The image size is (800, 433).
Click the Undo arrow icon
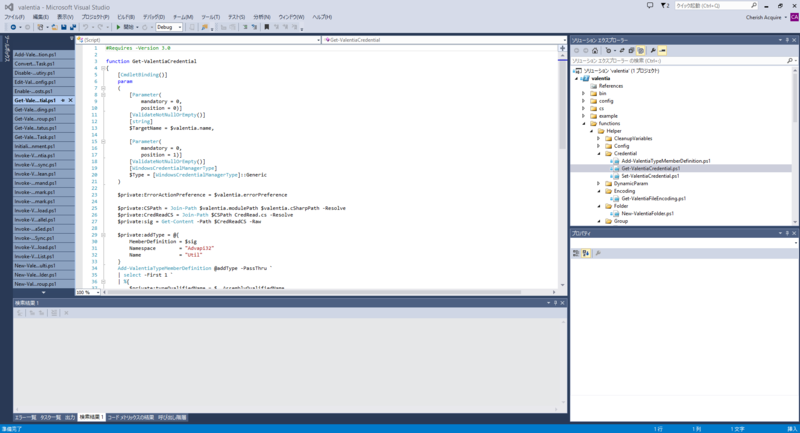click(x=85, y=27)
